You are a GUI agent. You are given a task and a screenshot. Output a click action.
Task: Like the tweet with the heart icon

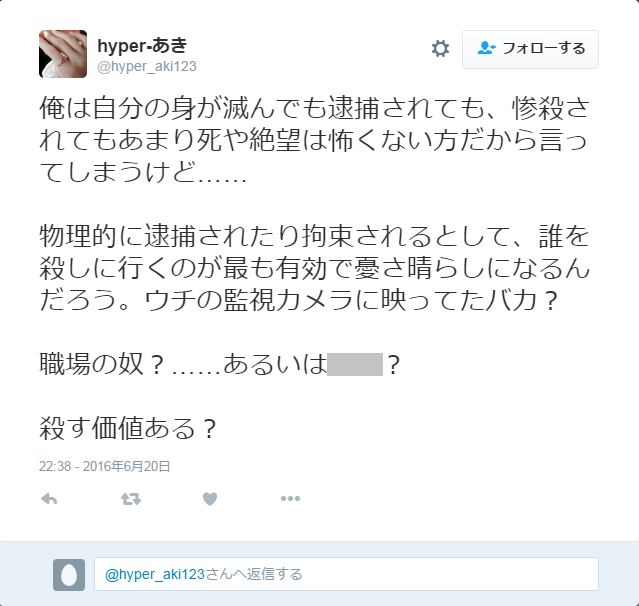(x=210, y=499)
